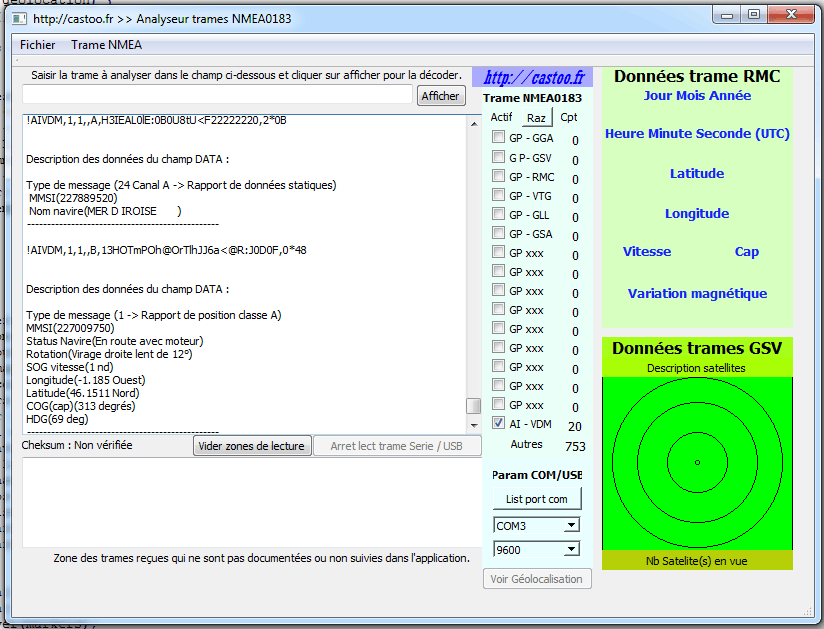Click the line "Latitude(46.1511 Nord)"
This screenshot has height=629, width=824.
pos(83,393)
